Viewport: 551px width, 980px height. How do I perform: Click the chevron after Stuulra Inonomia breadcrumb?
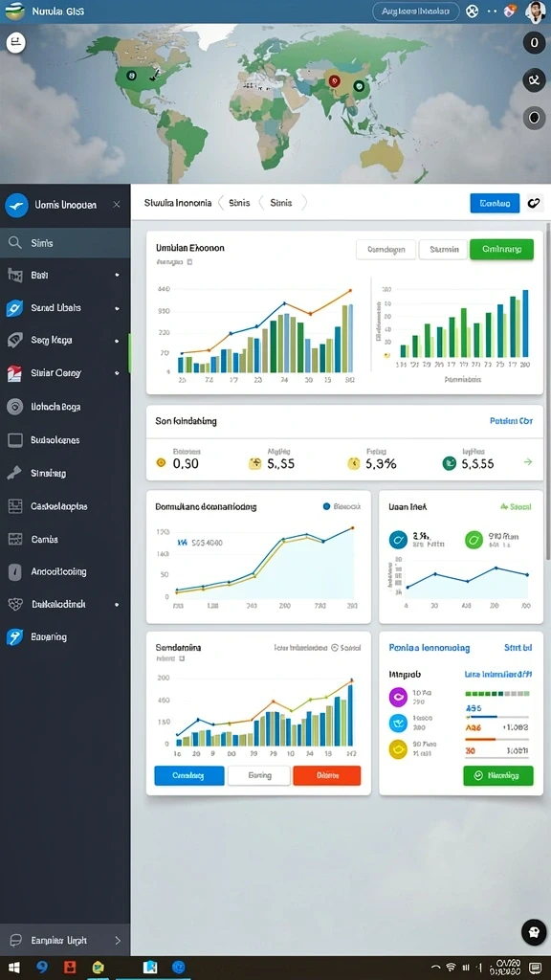[220, 203]
